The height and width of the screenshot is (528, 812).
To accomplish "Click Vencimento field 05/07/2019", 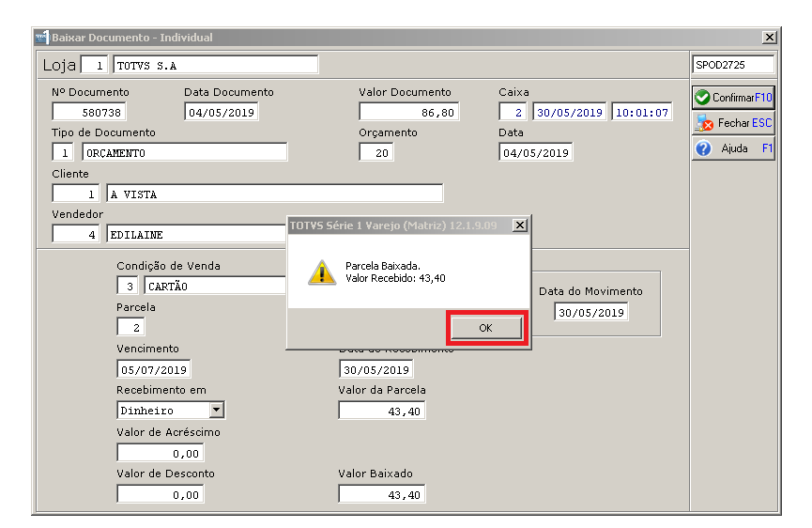I will tap(153, 369).
